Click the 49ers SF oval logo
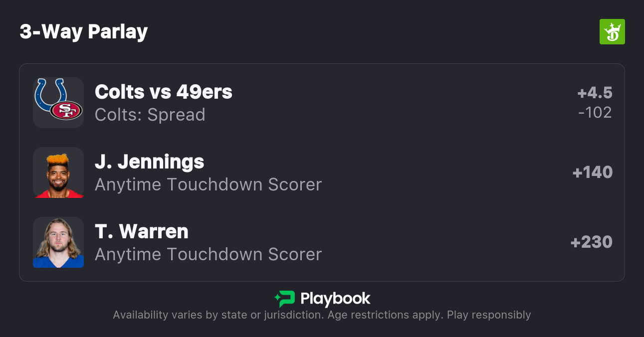Viewport: 644px width, 337px height. coord(66,110)
